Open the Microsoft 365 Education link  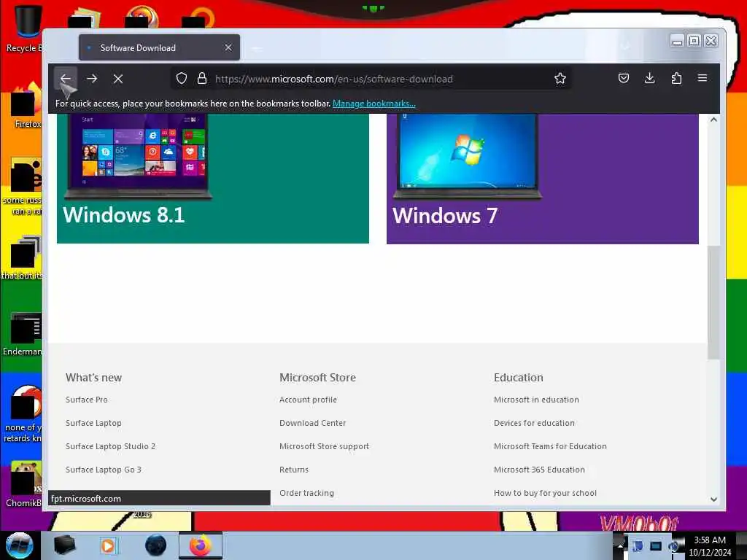(x=539, y=470)
